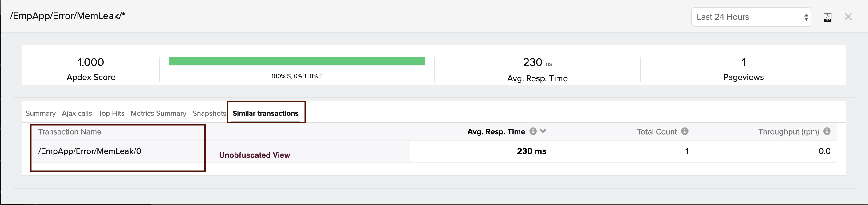Switch to the Summary tab
The width and height of the screenshot is (868, 205).
coord(40,113)
